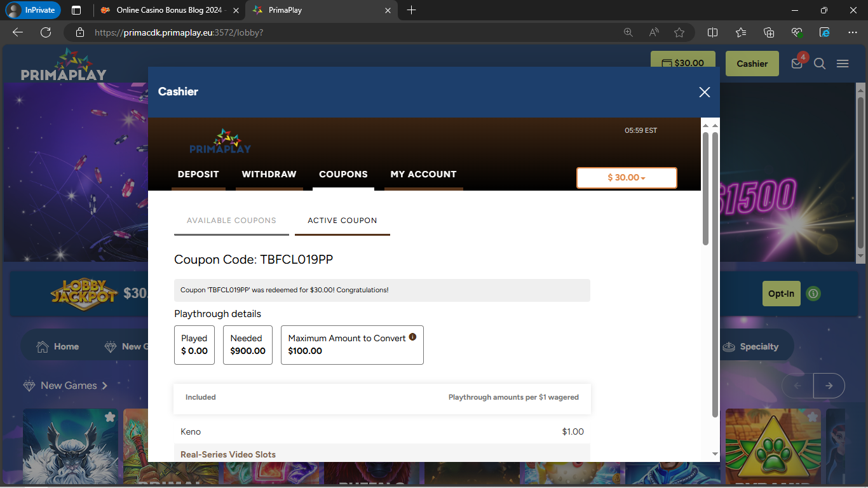Viewport: 868px width, 488px height.
Task: Add page to favorites using star icon
Action: coord(679,32)
